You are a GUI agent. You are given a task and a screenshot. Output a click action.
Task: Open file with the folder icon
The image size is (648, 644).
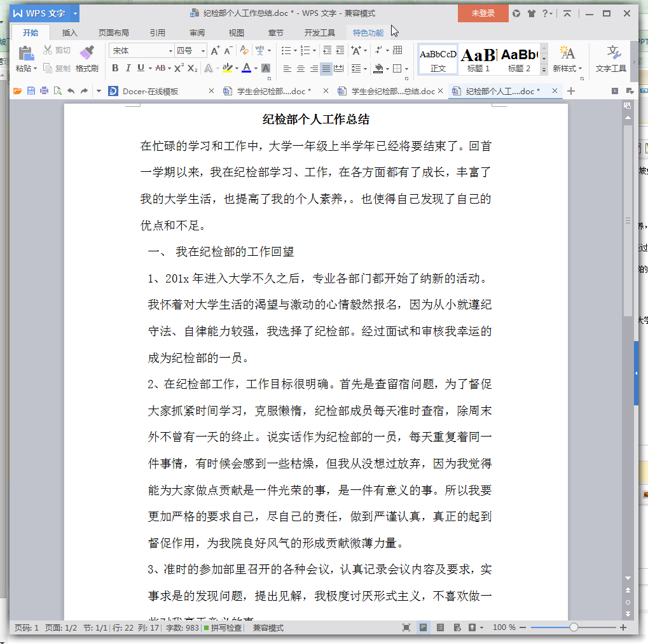click(17, 91)
